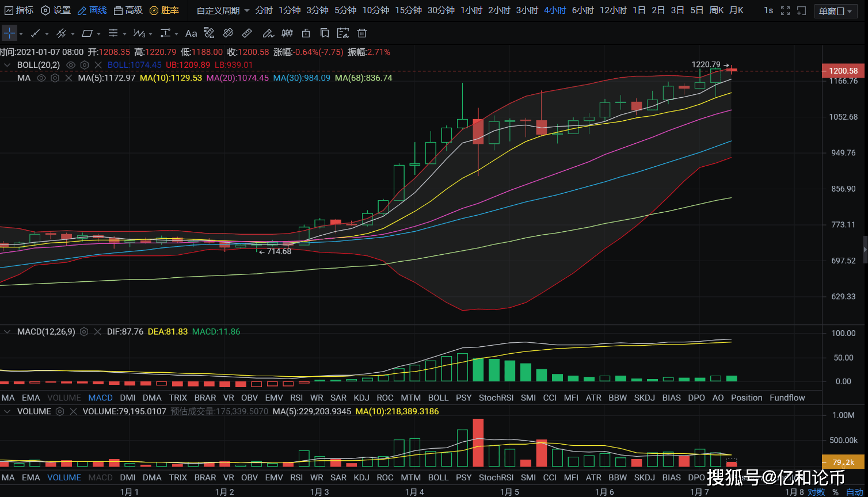Click the drawing selection edit icon
The image size is (868, 497).
[343, 33]
